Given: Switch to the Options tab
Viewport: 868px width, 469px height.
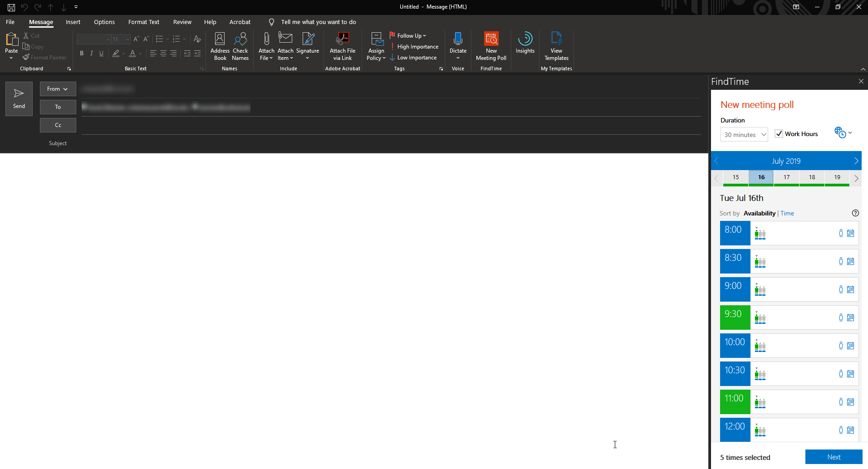Looking at the screenshot, I should [104, 22].
